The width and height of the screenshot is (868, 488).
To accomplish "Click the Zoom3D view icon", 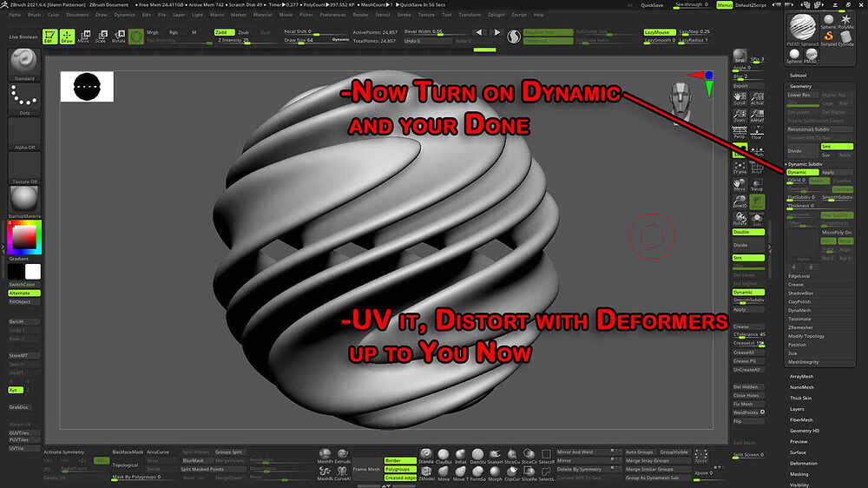I will (x=740, y=201).
